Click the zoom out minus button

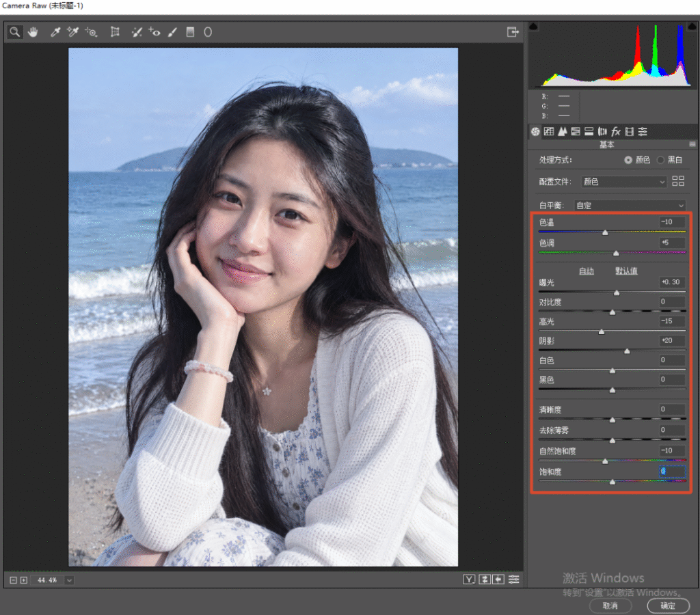[x=13, y=580]
